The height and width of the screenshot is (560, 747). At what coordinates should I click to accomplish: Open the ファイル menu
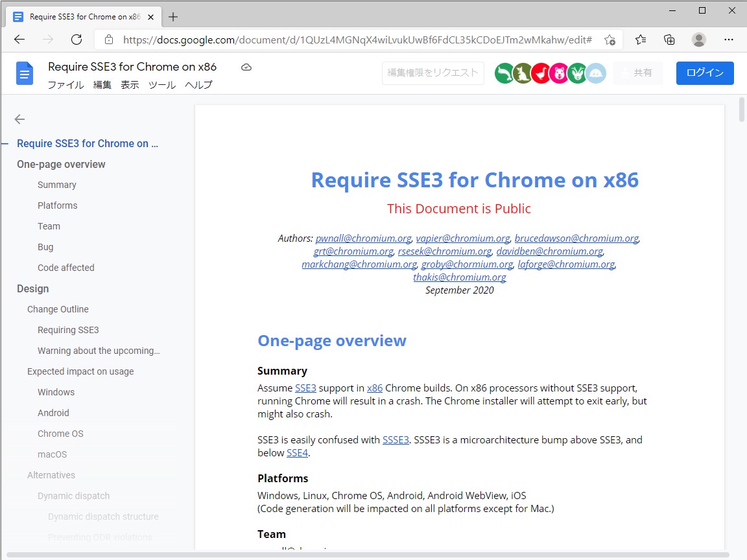point(65,84)
